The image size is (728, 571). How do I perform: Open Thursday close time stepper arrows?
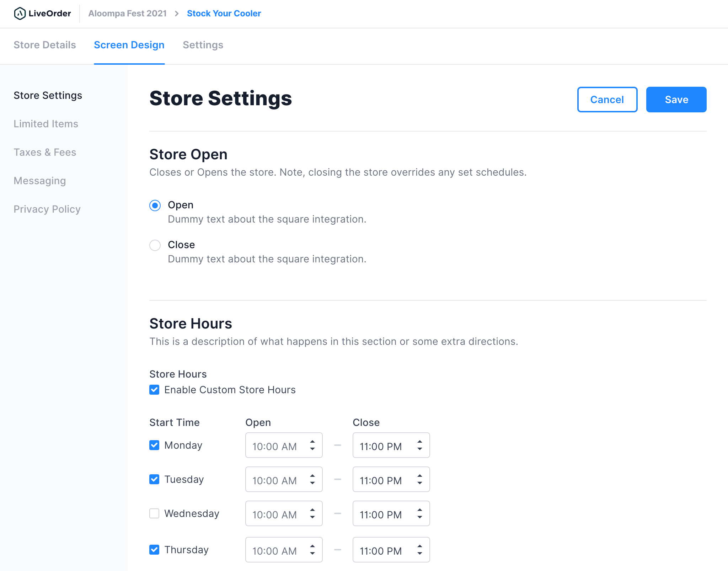click(x=419, y=550)
